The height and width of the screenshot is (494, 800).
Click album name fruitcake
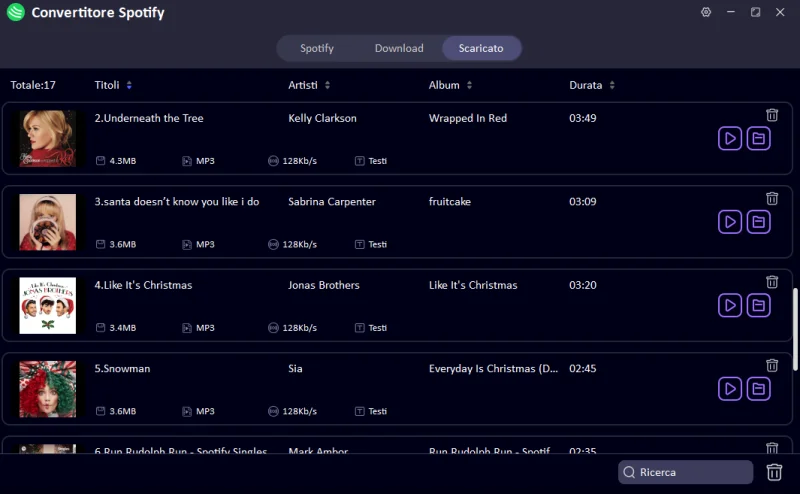450,202
